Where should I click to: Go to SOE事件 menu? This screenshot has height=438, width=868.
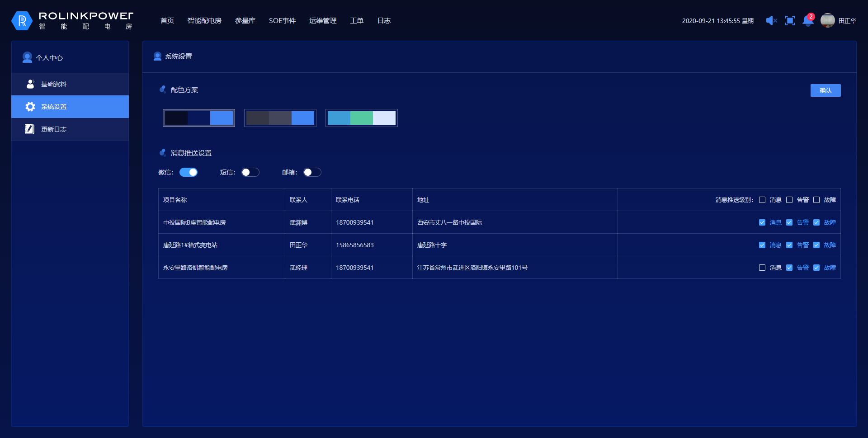(x=282, y=21)
